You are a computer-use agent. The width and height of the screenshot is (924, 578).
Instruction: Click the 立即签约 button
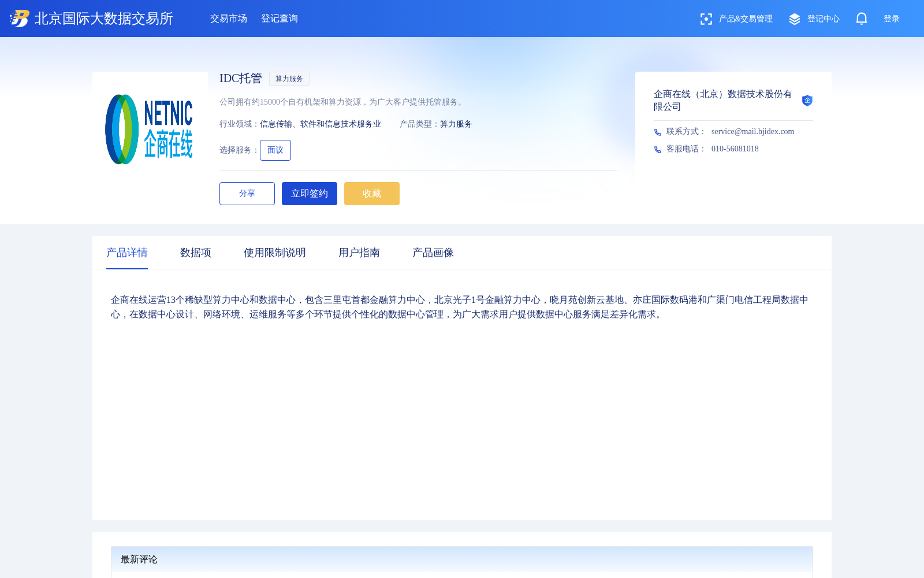coord(310,194)
